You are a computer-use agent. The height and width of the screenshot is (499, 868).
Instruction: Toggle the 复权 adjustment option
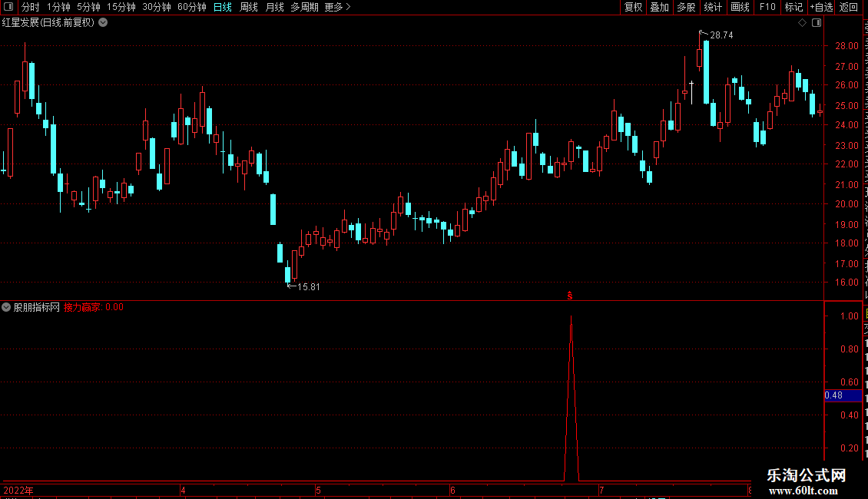[633, 7]
